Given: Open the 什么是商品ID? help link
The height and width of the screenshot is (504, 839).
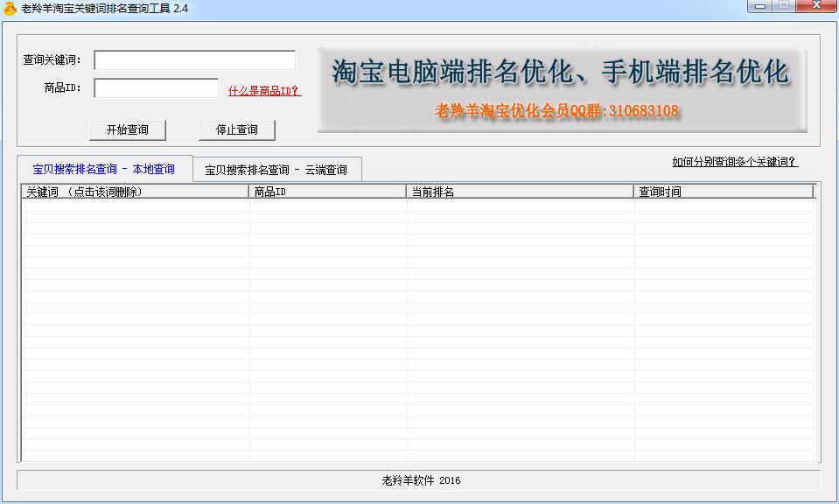Looking at the screenshot, I should point(264,91).
